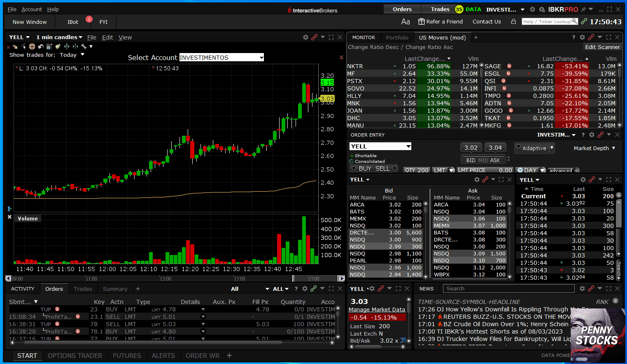Toggle the Adaptive algo option
Screen dimensions: 627x364
pos(519,146)
